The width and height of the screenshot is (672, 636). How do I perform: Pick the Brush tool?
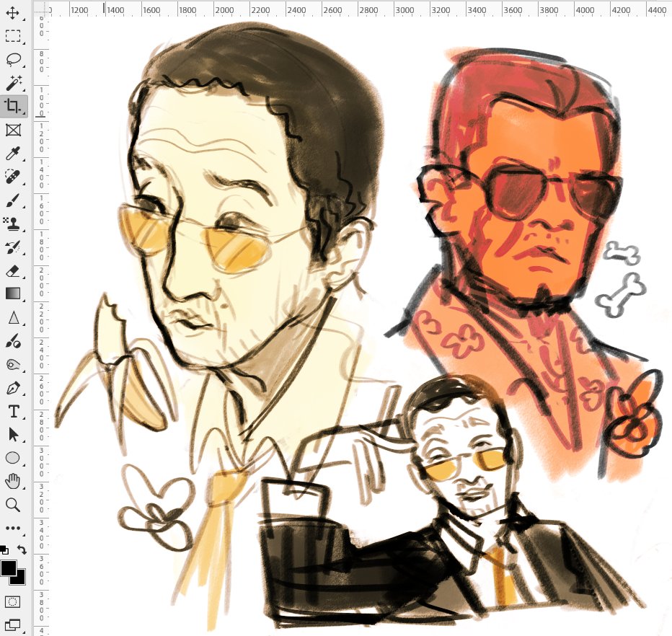pyautogui.click(x=13, y=200)
